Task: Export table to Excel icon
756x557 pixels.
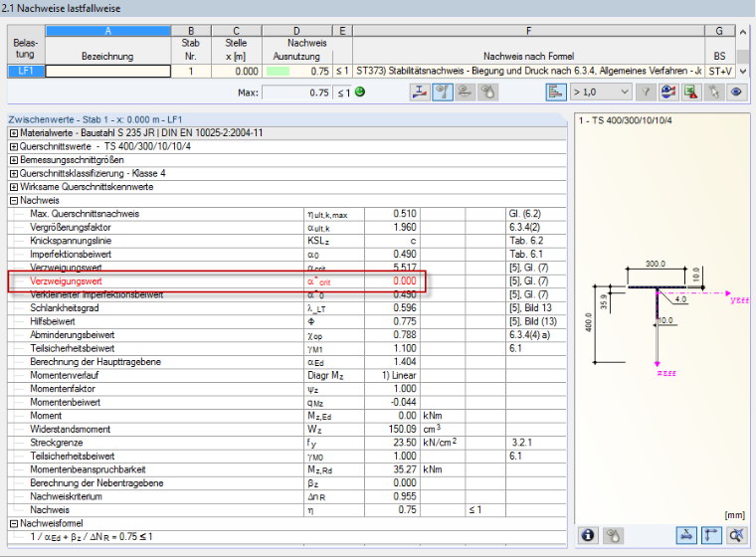Action: click(691, 93)
